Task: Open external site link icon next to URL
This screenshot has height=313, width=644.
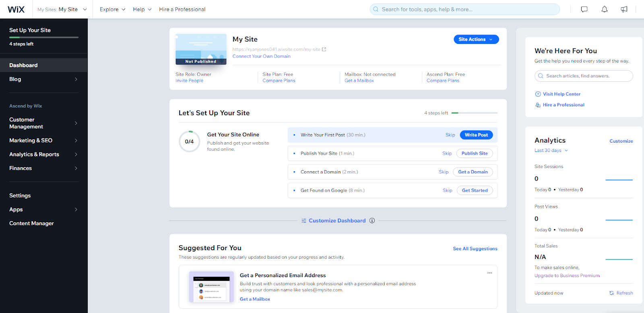Action: [x=324, y=50]
